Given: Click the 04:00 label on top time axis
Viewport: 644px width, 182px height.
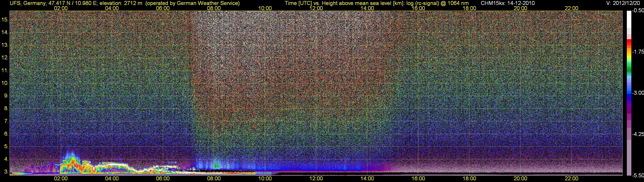Looking at the screenshot, I should [x=112, y=8].
